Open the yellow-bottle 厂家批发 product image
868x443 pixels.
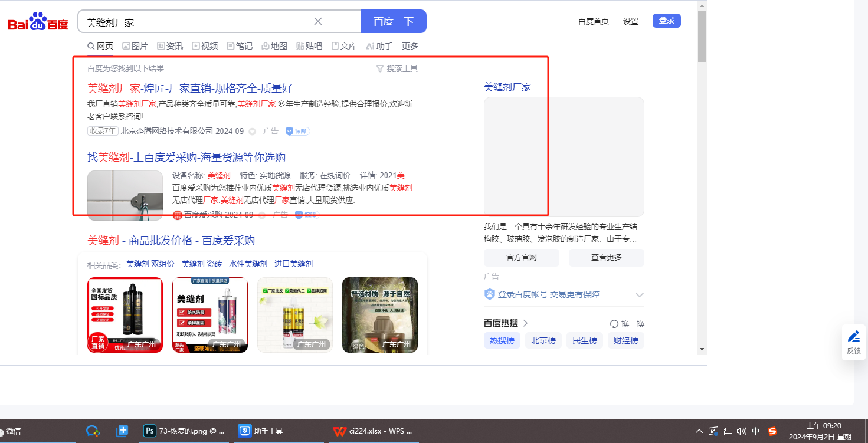click(x=295, y=315)
